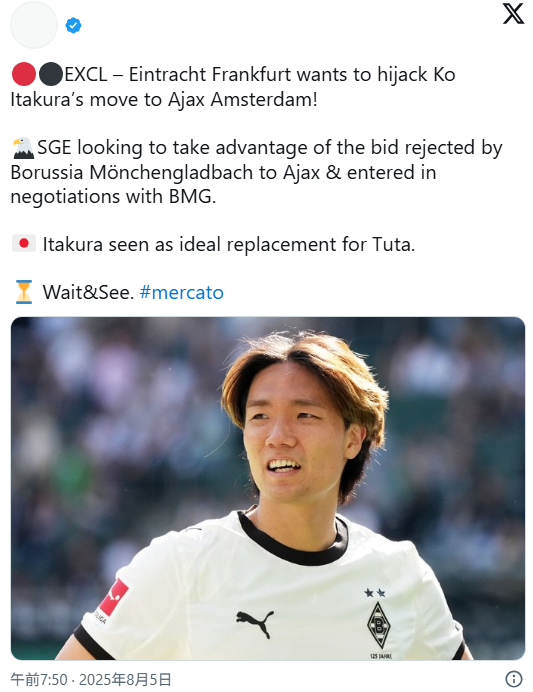Open the embedded player photo
The image size is (533, 692).
(268, 488)
